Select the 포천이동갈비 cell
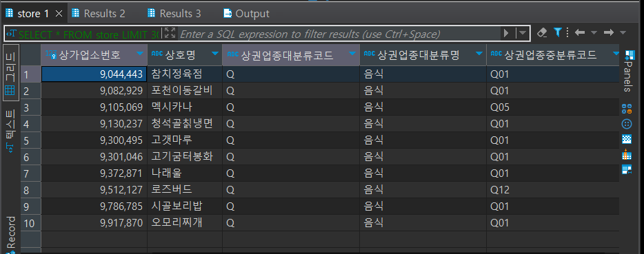The width and height of the screenshot is (644, 254). (x=185, y=91)
